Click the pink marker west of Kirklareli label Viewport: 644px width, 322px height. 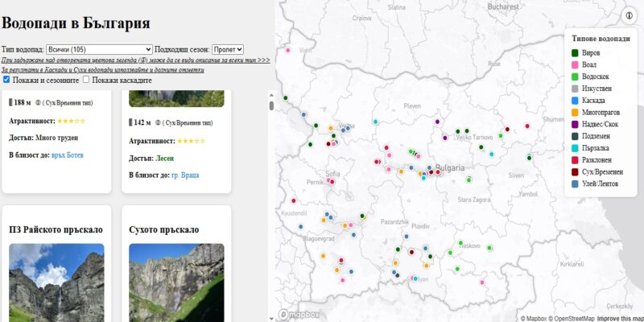(482, 283)
